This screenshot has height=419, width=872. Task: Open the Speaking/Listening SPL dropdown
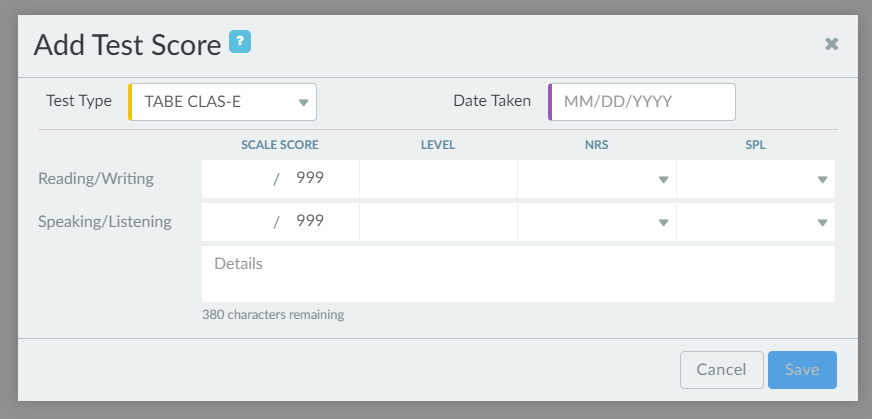756,222
